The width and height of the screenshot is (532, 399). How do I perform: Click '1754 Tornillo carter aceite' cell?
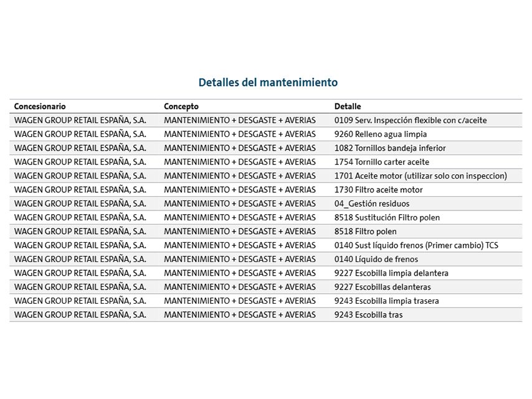382,162
